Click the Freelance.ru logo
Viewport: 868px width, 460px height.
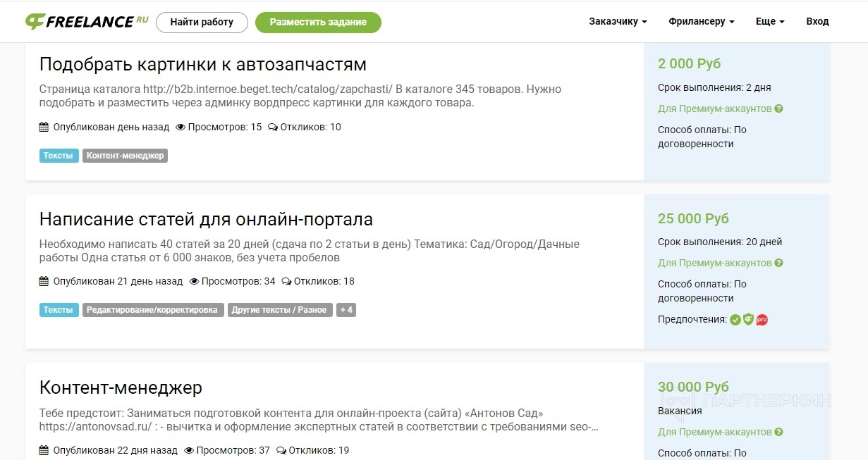pos(87,22)
